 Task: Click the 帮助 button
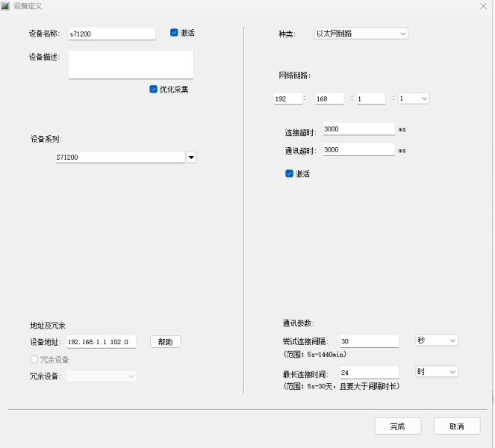pyautogui.click(x=165, y=342)
